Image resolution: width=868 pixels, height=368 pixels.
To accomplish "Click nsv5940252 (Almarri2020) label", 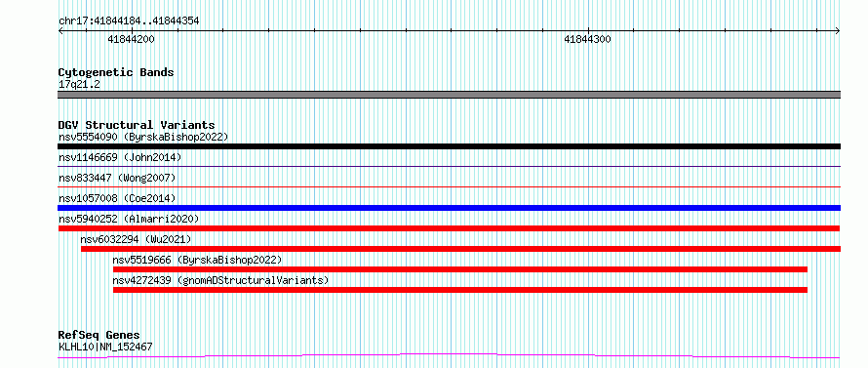I will (129, 219).
